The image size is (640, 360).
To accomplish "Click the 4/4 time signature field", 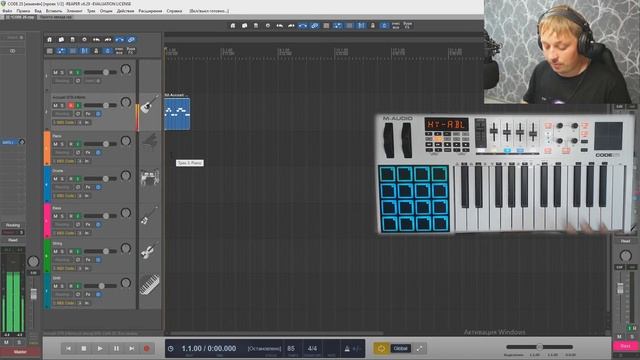I will pos(312,349).
